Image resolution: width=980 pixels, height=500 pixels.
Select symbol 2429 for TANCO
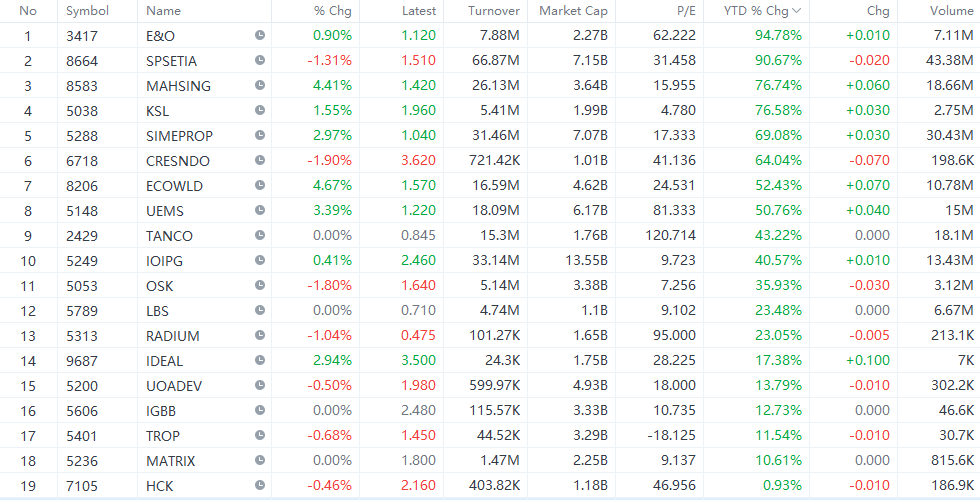pyautogui.click(x=82, y=236)
